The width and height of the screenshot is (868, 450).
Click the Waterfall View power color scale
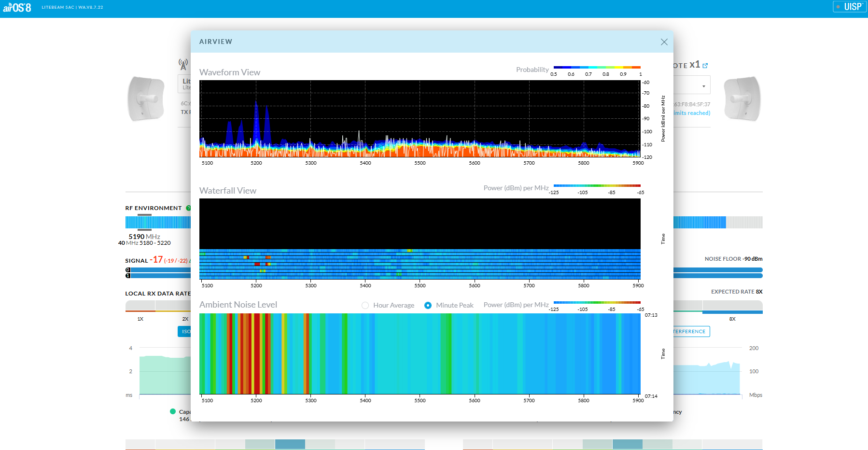[597, 185]
